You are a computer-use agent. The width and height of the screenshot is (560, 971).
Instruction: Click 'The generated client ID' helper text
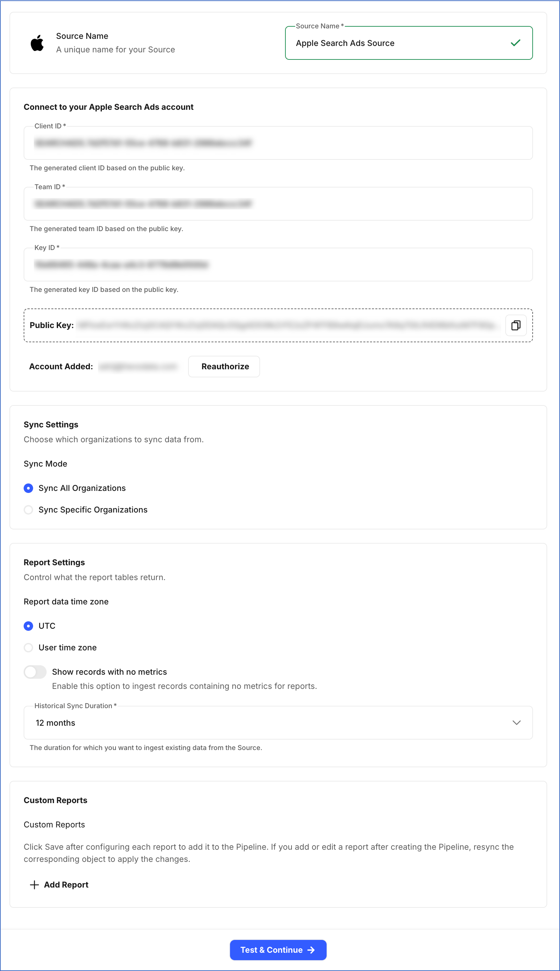107,168
